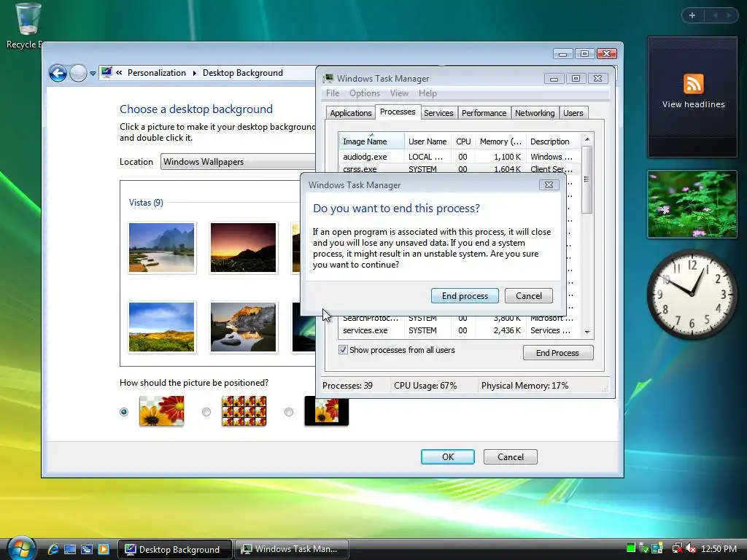Click the control panel icon in address bar
The image size is (747, 560).
coord(107,72)
